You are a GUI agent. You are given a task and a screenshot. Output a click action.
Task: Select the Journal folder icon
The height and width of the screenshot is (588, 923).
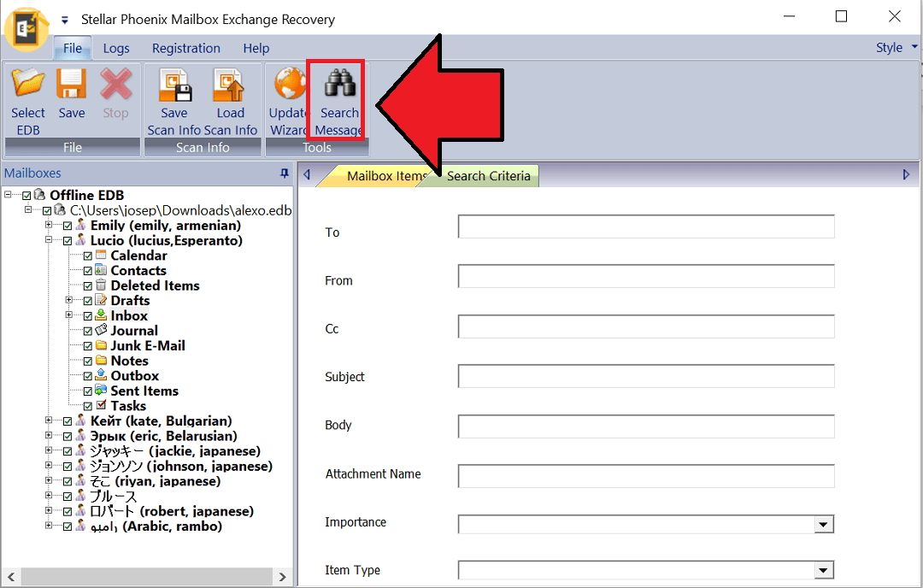[x=101, y=330]
